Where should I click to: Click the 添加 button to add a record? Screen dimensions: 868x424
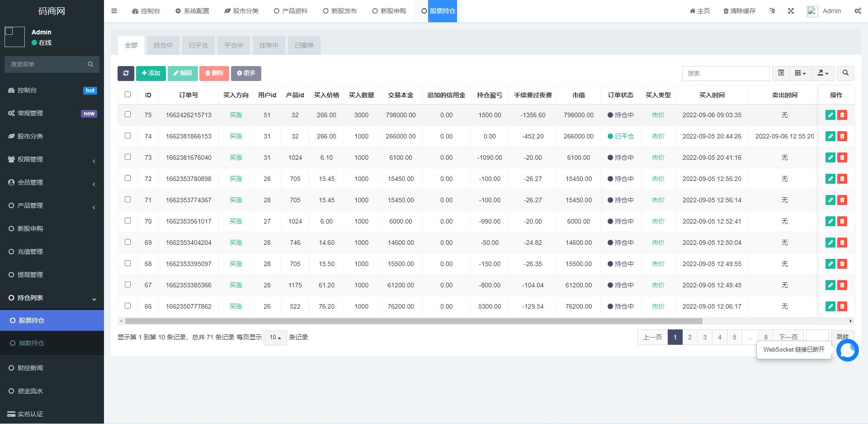point(151,73)
